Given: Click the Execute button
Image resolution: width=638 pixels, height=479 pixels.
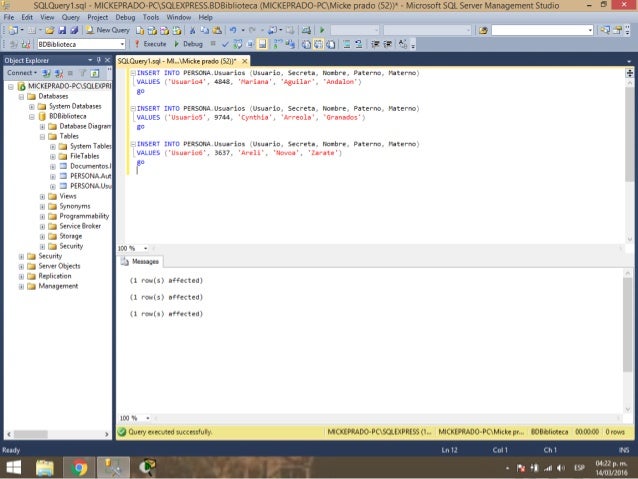Looking at the screenshot, I should tap(150, 44).
